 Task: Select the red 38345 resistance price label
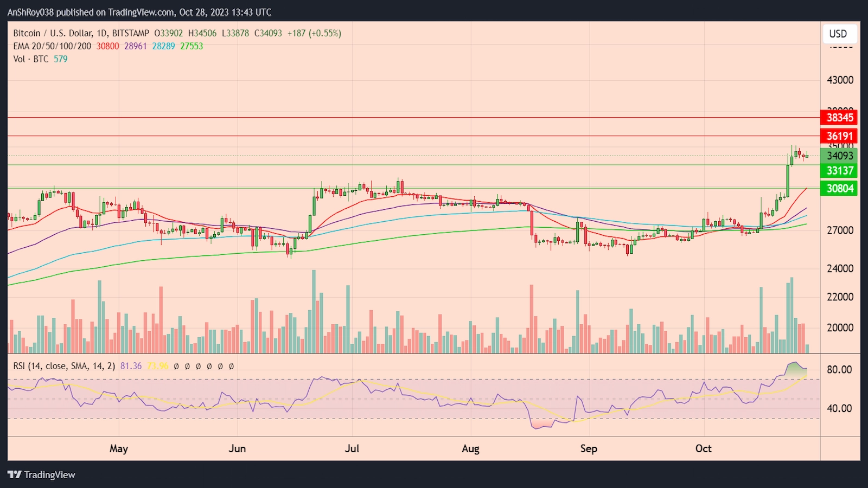pyautogui.click(x=838, y=118)
